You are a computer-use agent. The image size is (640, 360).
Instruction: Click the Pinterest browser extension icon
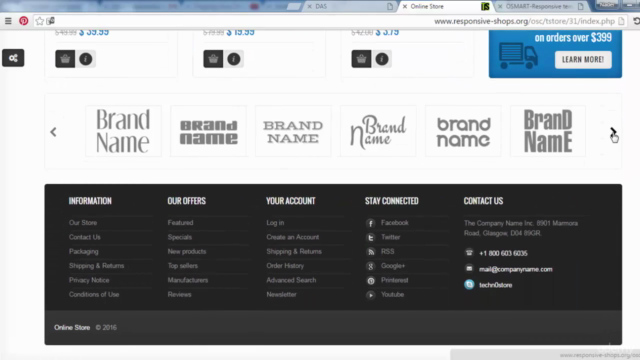point(24,21)
